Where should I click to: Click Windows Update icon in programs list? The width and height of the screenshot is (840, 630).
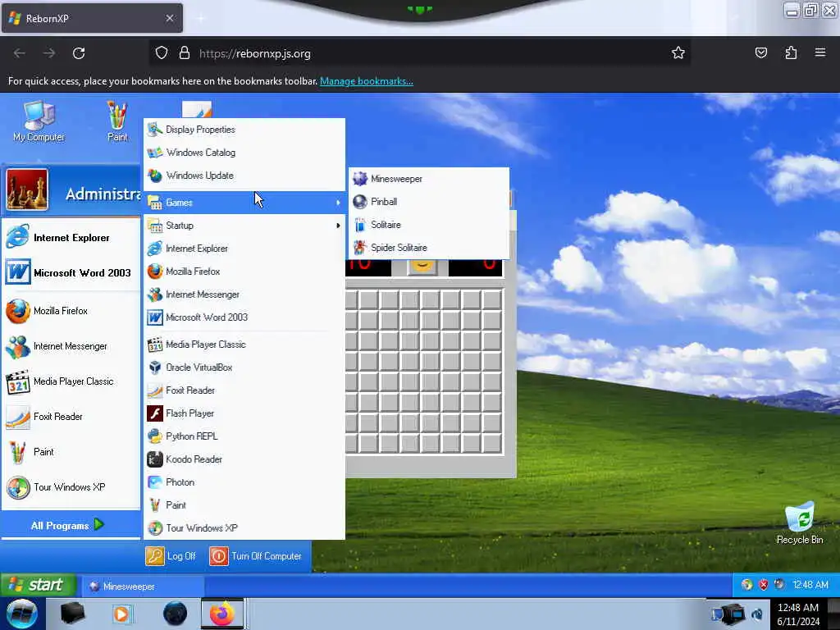tap(155, 176)
